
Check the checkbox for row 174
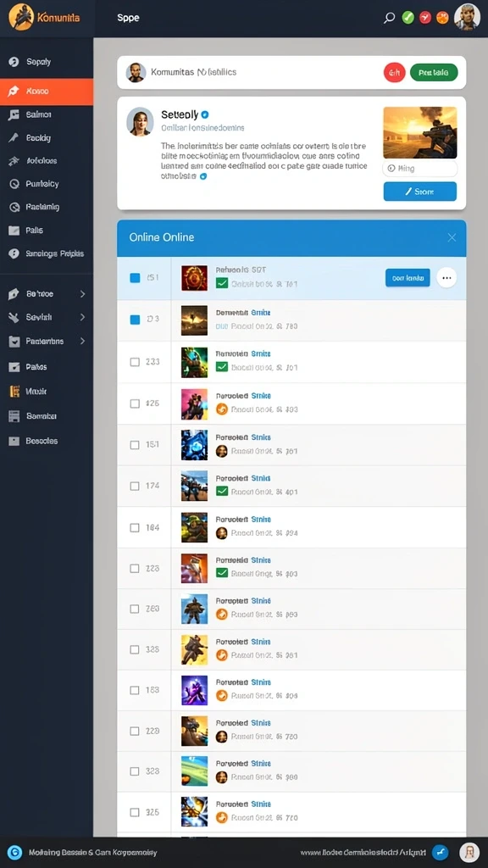tap(135, 486)
